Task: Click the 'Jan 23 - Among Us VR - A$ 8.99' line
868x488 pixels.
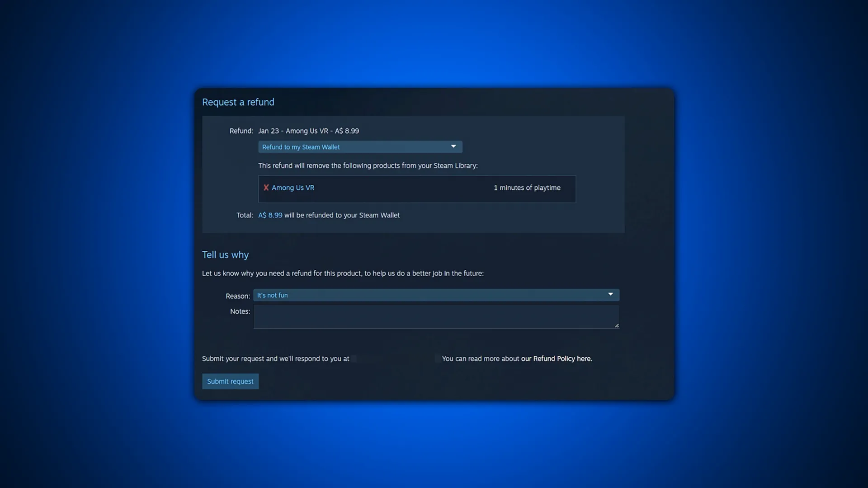Action: tap(308, 131)
